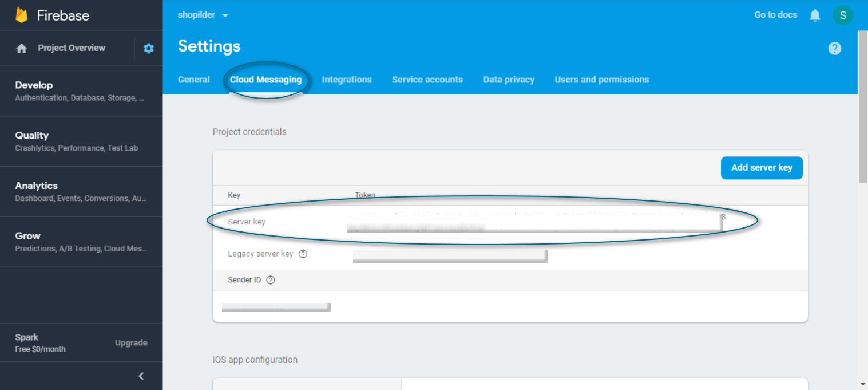Open the Integrations tab

point(347,80)
